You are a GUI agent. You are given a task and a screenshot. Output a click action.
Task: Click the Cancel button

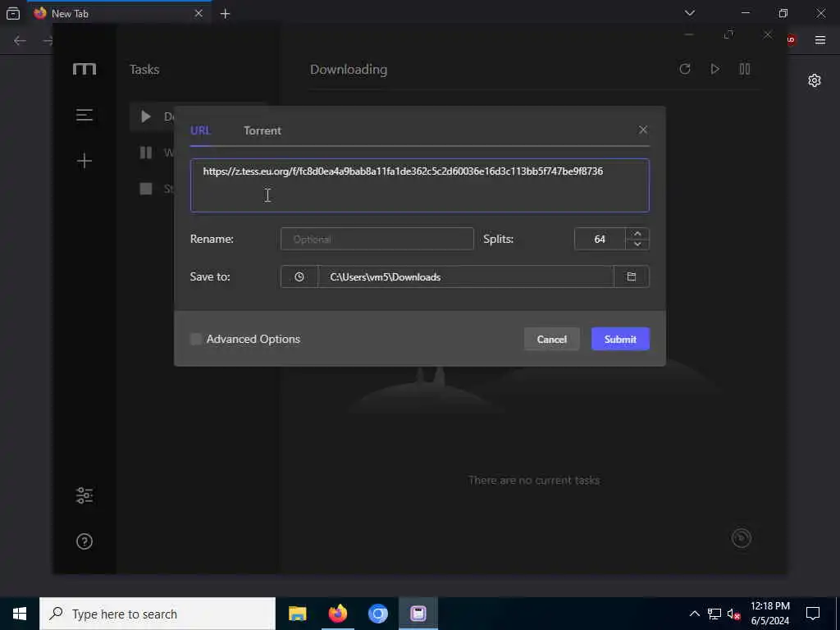click(552, 339)
